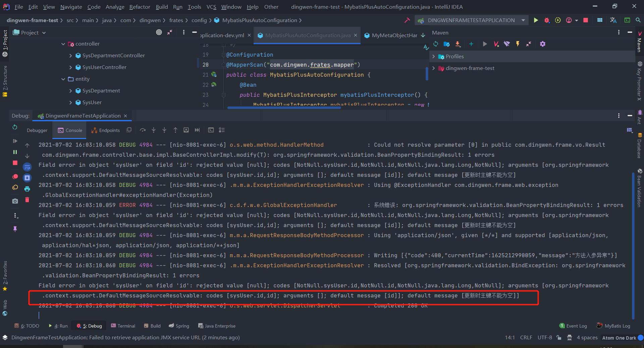Collapse all in Maven tool window
The height and width of the screenshot is (348, 644).
coord(529,44)
